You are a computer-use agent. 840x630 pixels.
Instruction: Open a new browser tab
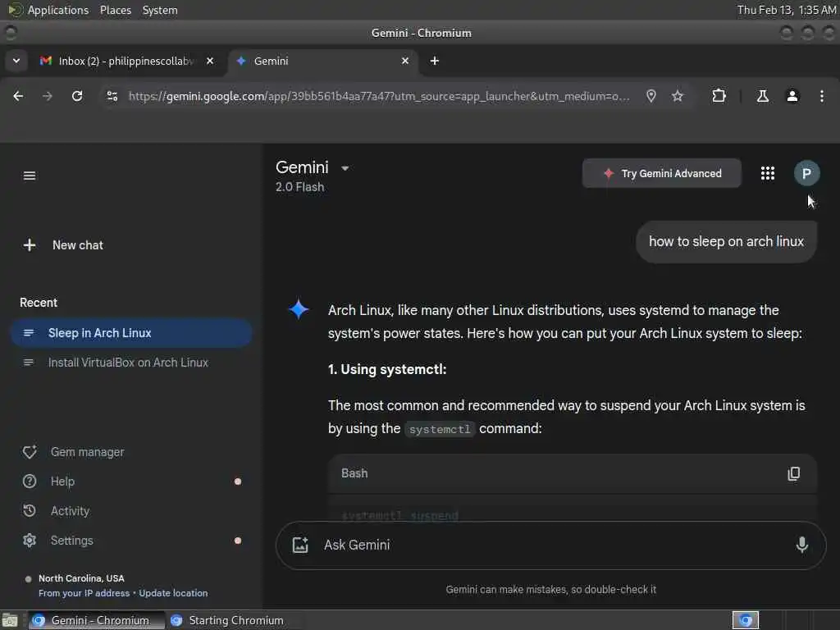435,61
